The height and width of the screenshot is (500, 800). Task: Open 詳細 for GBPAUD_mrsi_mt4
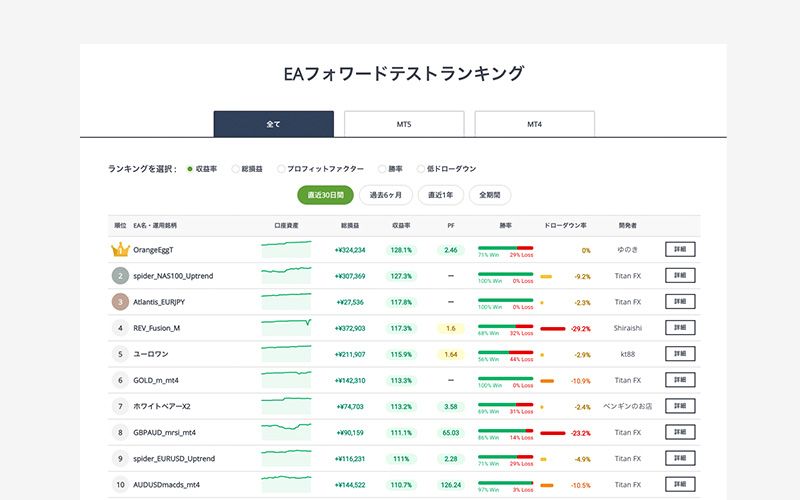tap(679, 432)
